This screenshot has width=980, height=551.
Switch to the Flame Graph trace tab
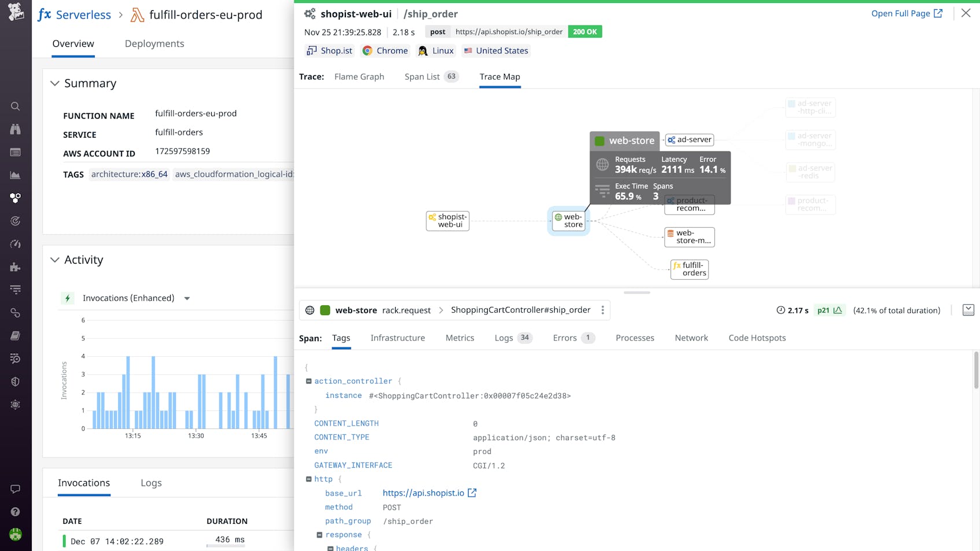pos(359,76)
